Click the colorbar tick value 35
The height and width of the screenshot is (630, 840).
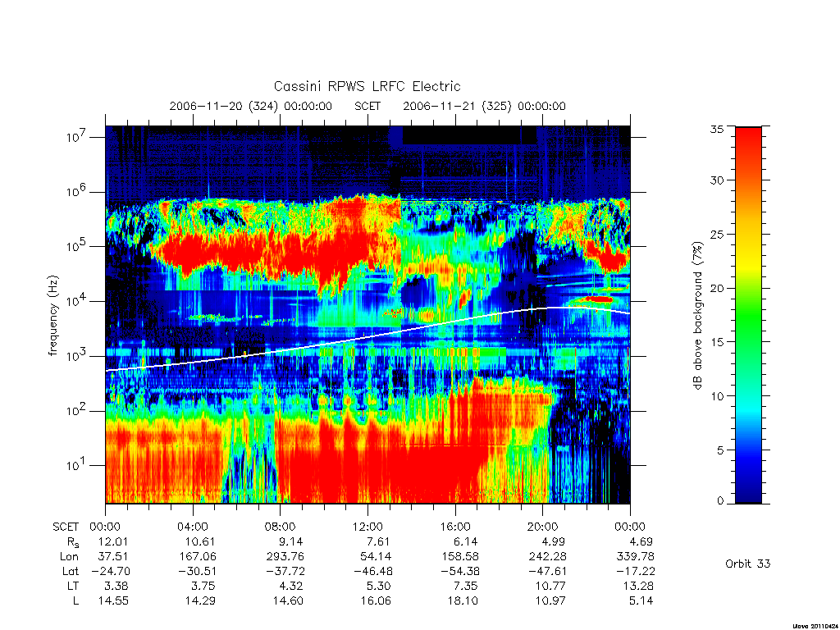(x=717, y=129)
